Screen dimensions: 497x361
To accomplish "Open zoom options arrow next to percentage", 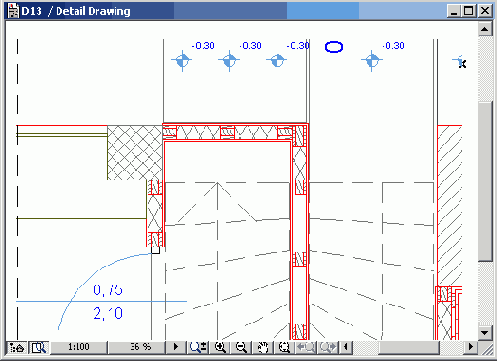I will click(x=176, y=347).
